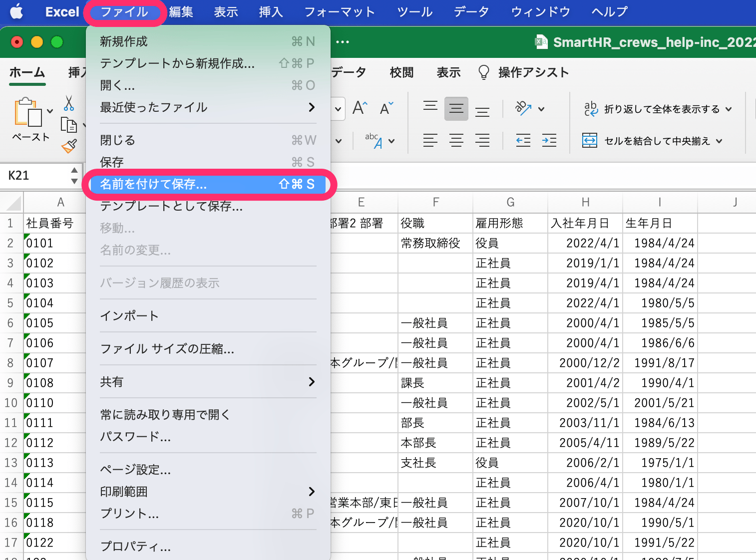This screenshot has height=560, width=756.
Task: Center text horizontally
Action: coord(456,141)
